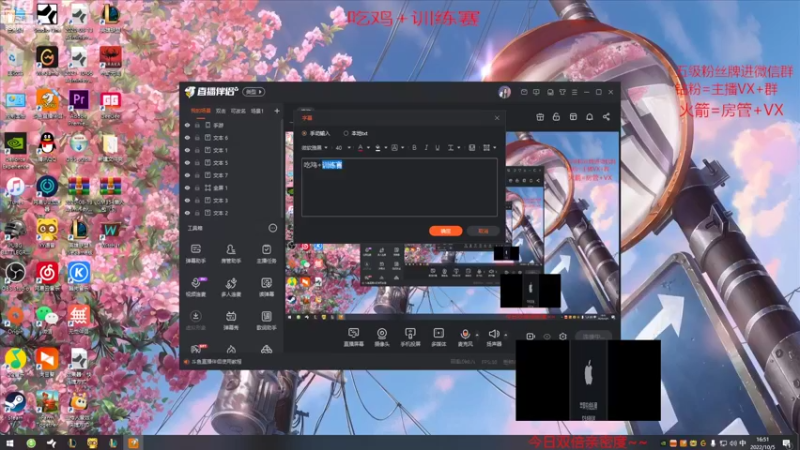The height and width of the screenshot is (450, 800).
Task: Add a 手机投屏 phone casting source
Action: coord(410,337)
